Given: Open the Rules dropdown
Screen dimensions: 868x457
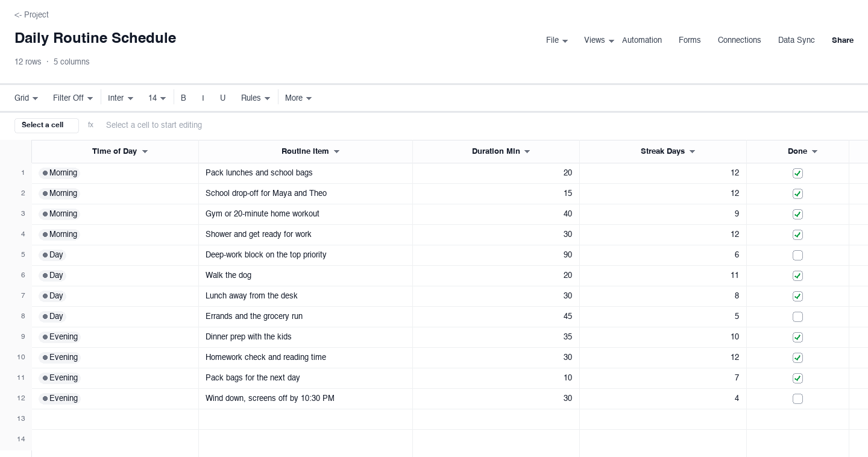Looking at the screenshot, I should pyautogui.click(x=256, y=98).
